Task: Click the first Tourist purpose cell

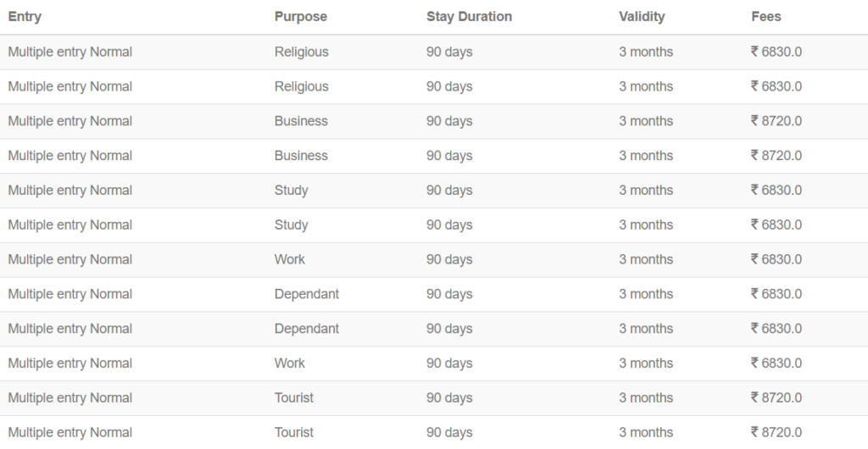Action: 293,398
